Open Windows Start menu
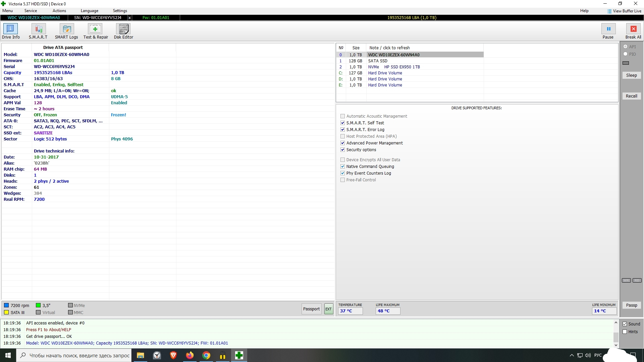 (8, 355)
